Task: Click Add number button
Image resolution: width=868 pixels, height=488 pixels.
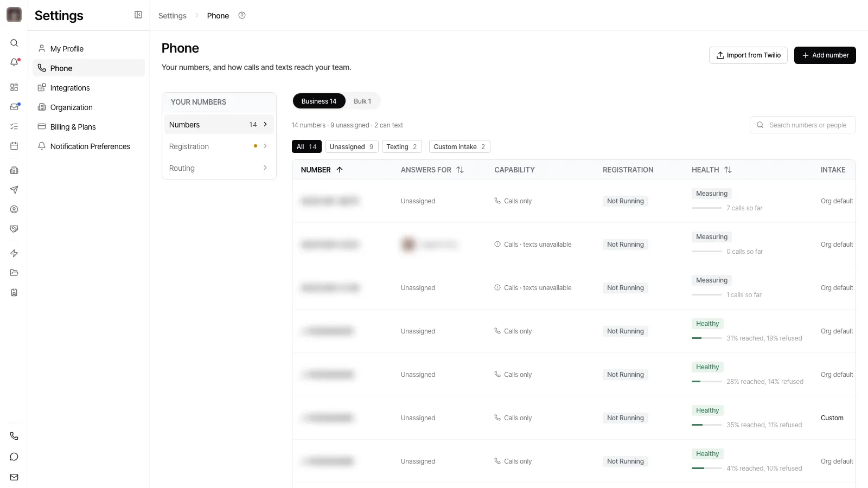Action: (825, 55)
